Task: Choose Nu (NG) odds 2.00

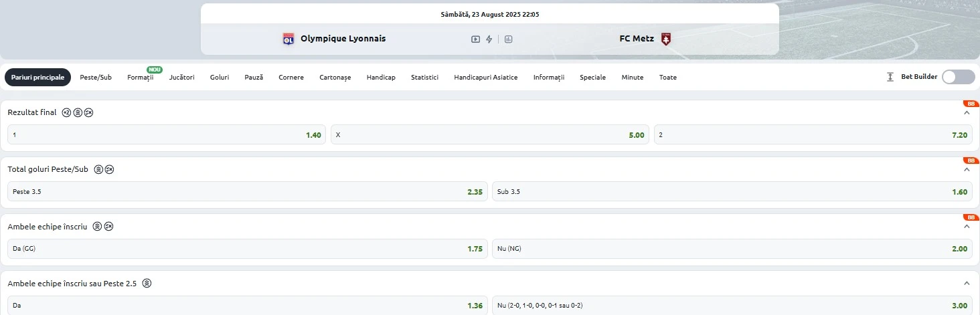Action: (x=732, y=249)
